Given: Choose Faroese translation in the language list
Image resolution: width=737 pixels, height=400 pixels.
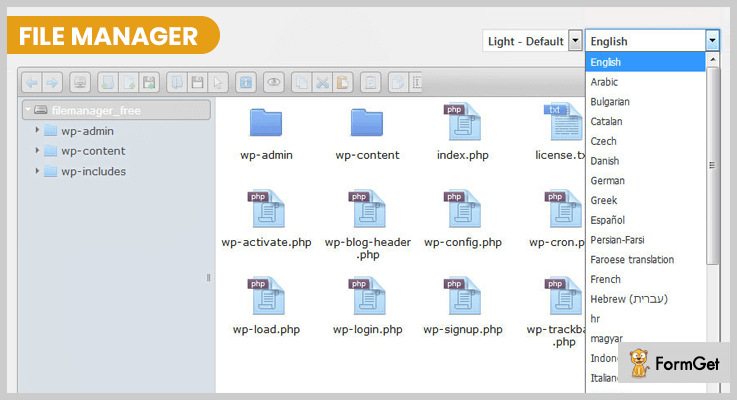Looking at the screenshot, I should pos(645,259).
